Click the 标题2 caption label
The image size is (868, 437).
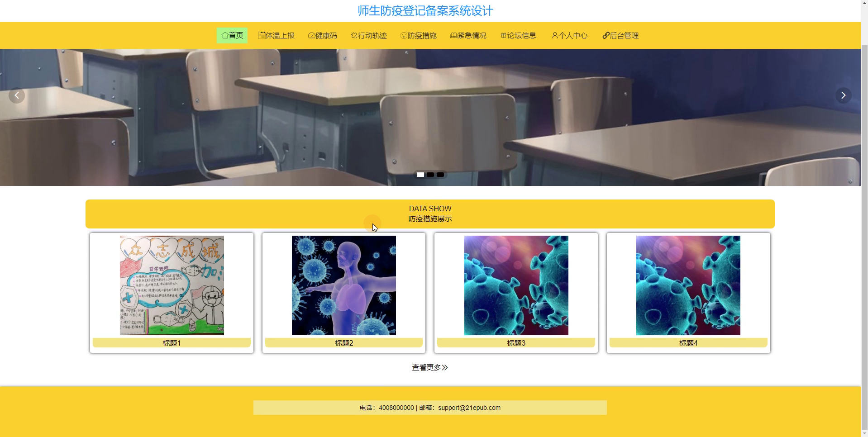tap(344, 343)
